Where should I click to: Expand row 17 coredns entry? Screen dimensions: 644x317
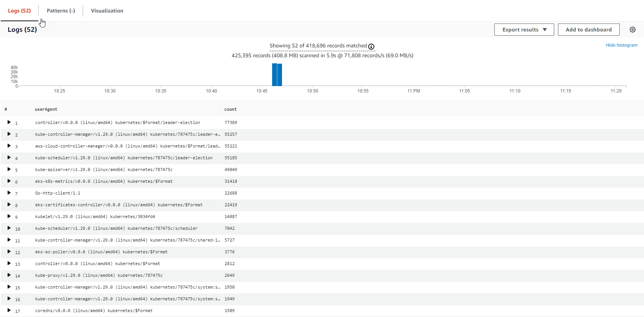[9, 310]
